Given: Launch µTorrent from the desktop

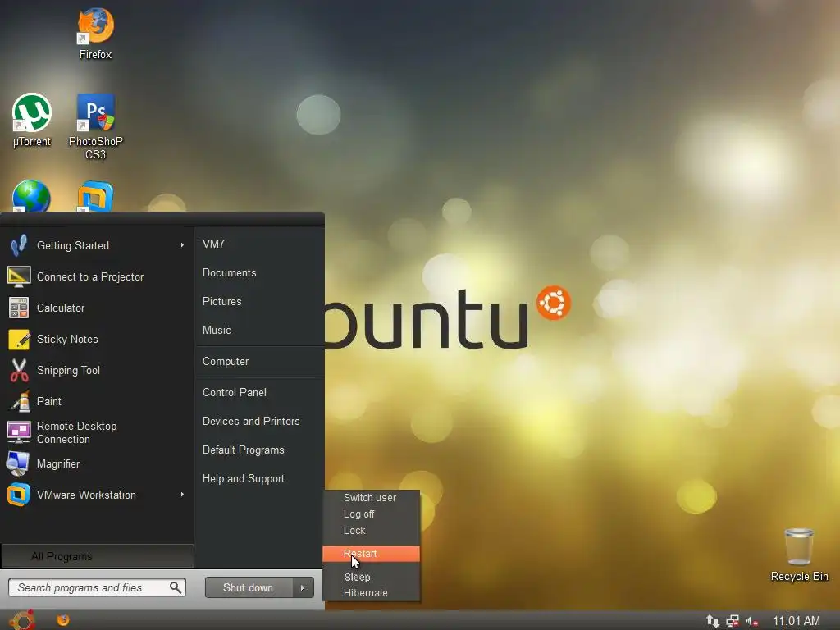Looking at the screenshot, I should pyautogui.click(x=32, y=120).
